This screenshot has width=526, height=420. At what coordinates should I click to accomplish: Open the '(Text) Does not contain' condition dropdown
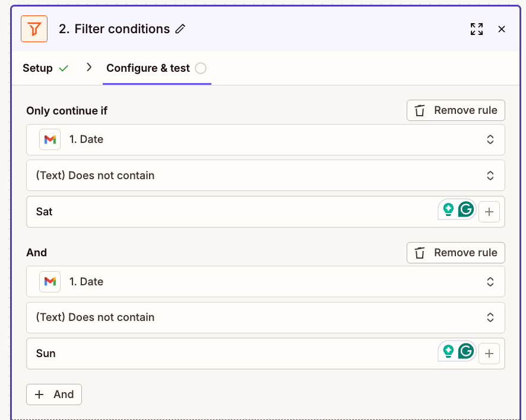[264, 175]
